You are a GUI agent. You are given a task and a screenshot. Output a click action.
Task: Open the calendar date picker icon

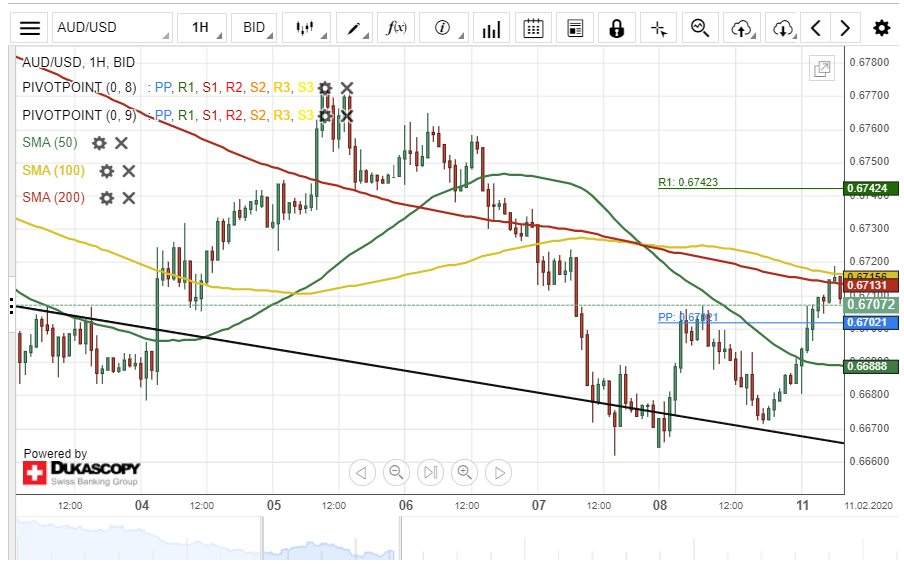533,28
